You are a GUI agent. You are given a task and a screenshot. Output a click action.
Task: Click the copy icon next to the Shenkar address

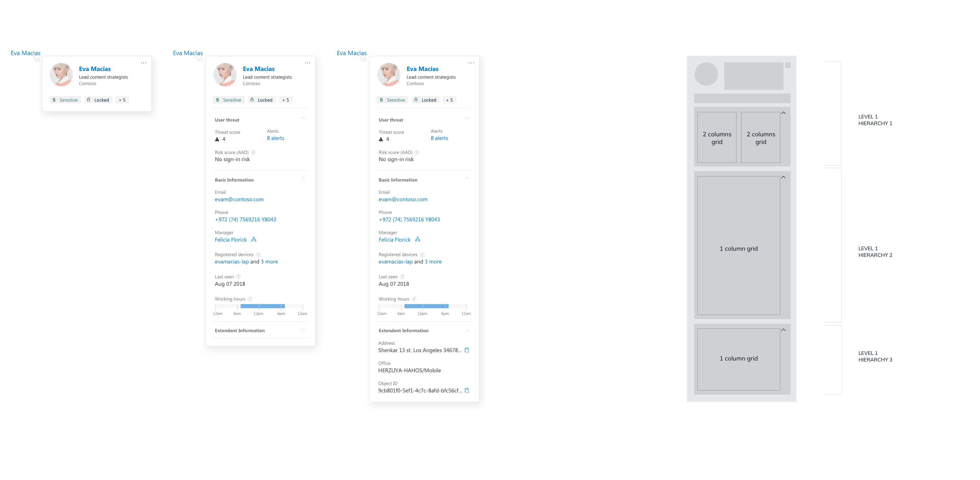[x=467, y=350]
